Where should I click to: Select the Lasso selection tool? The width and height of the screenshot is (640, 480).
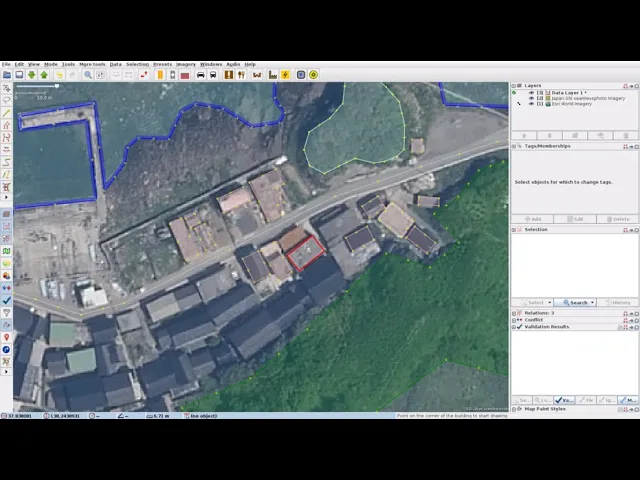click(x=6, y=100)
